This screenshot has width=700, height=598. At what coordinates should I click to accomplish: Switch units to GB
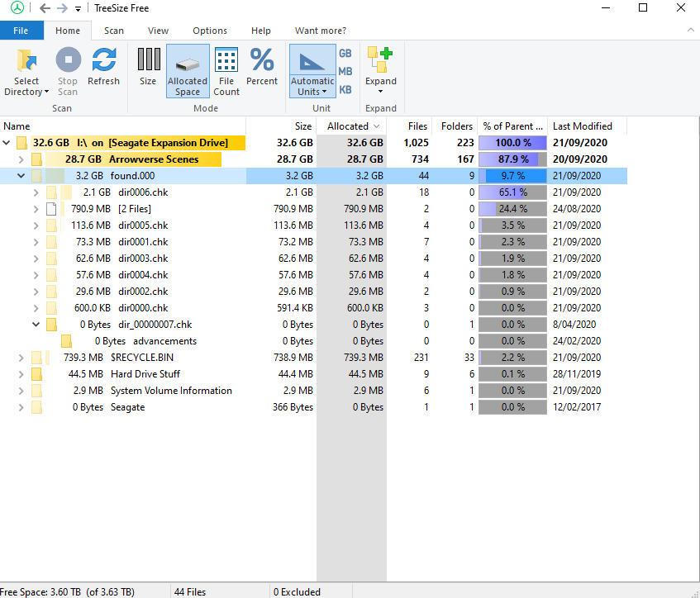[345, 53]
